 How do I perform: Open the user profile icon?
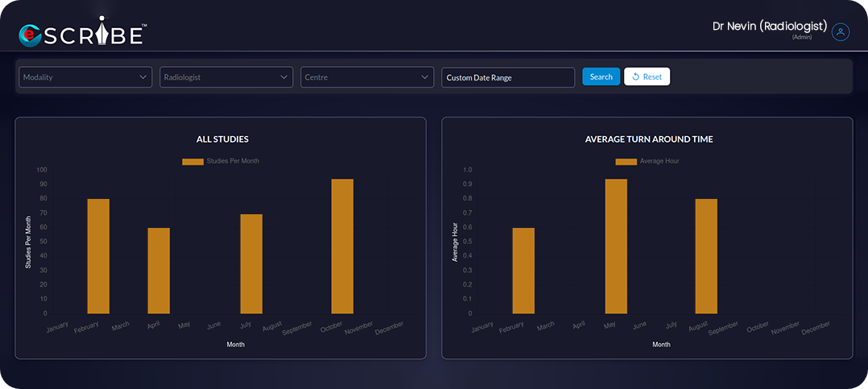841,32
